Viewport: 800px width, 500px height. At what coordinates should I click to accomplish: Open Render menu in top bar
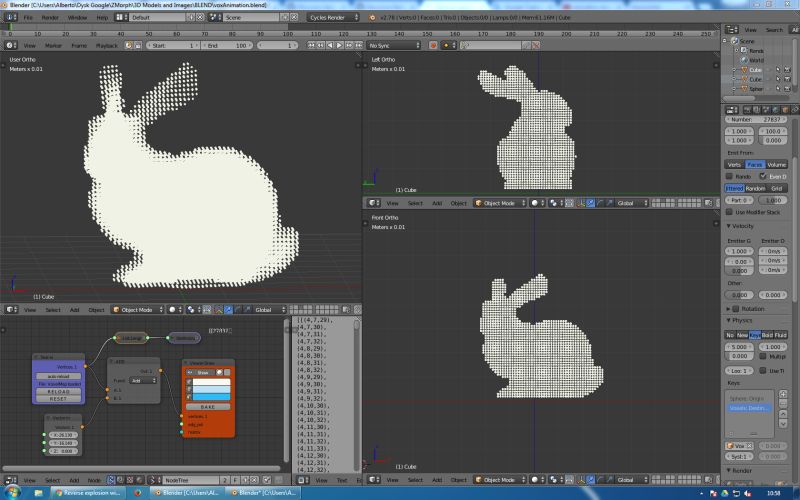pyautogui.click(x=50, y=17)
